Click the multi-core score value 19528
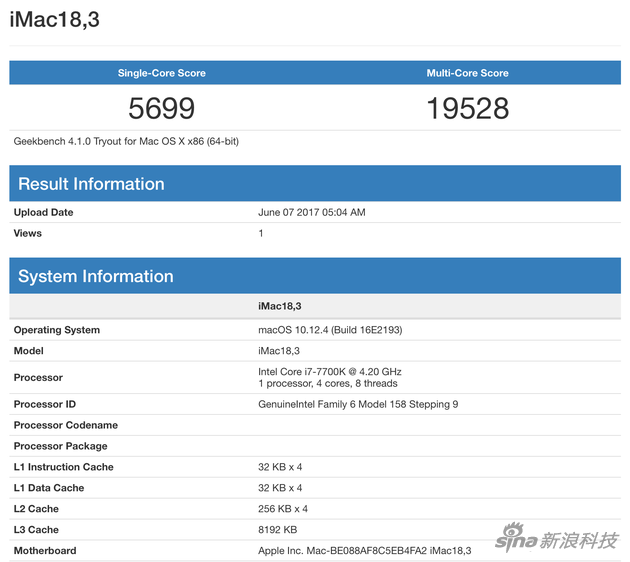630x562 pixels. point(467,108)
